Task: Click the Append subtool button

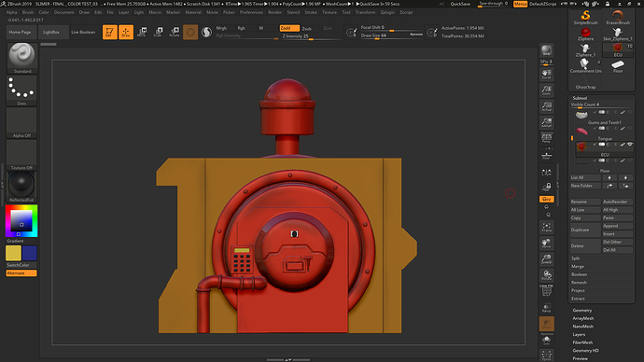Action: [618, 226]
